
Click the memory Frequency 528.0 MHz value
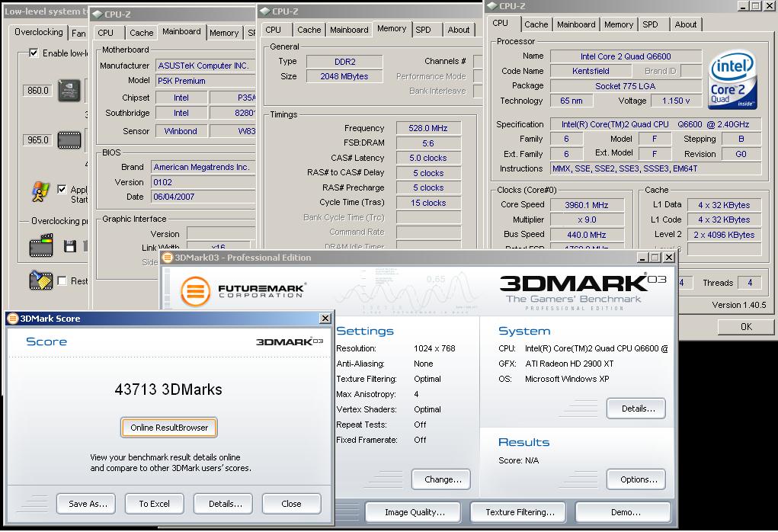(428, 128)
